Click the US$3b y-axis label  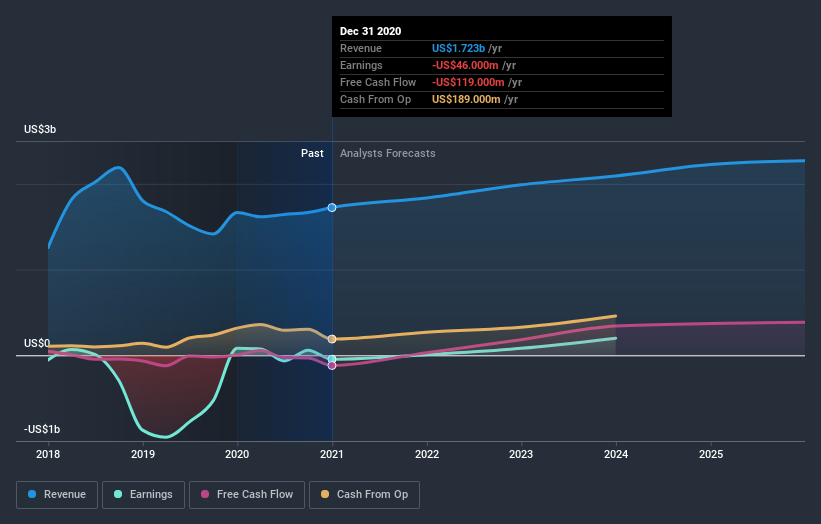click(x=40, y=129)
